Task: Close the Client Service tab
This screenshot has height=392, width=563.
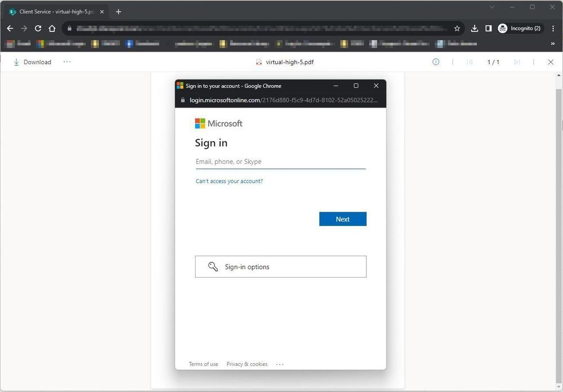Action: click(102, 12)
